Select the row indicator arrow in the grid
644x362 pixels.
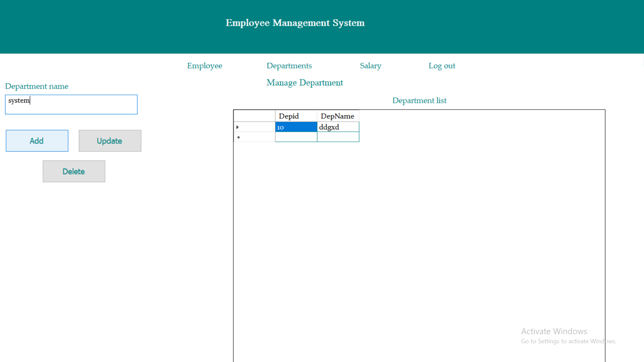click(237, 127)
